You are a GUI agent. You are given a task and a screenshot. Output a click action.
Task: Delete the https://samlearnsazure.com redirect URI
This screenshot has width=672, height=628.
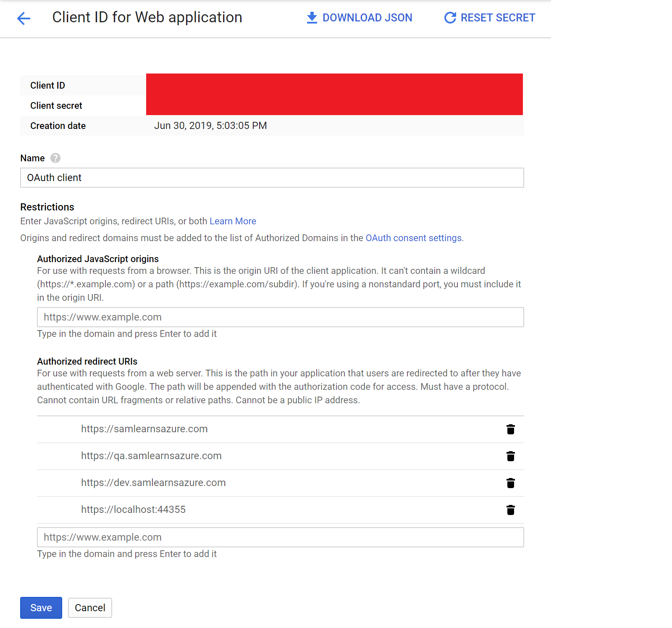click(x=510, y=429)
